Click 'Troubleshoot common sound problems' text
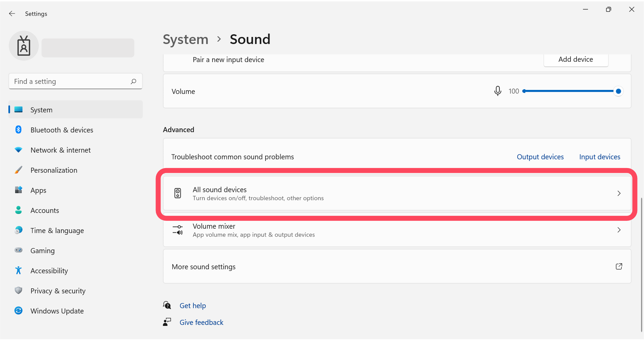The image size is (644, 340). click(233, 157)
